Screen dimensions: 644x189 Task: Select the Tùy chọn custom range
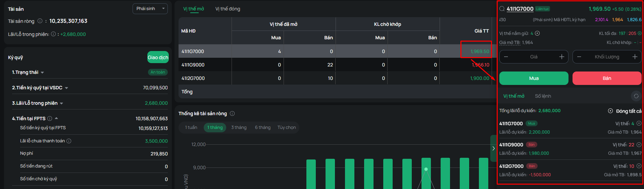pos(287,128)
